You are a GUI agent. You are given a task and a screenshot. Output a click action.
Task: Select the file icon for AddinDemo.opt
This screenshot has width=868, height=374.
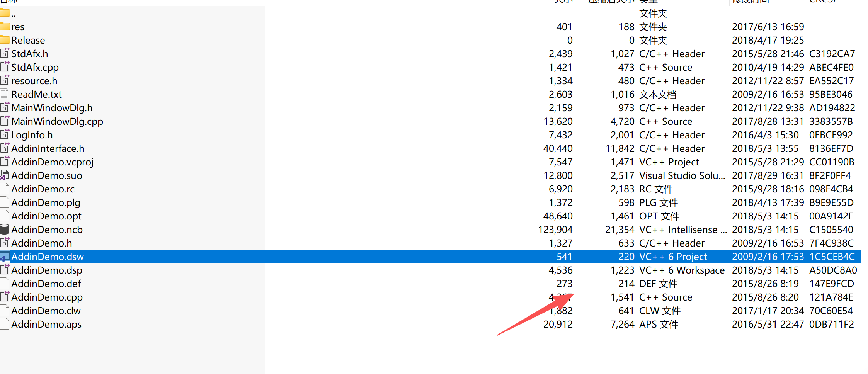4,216
